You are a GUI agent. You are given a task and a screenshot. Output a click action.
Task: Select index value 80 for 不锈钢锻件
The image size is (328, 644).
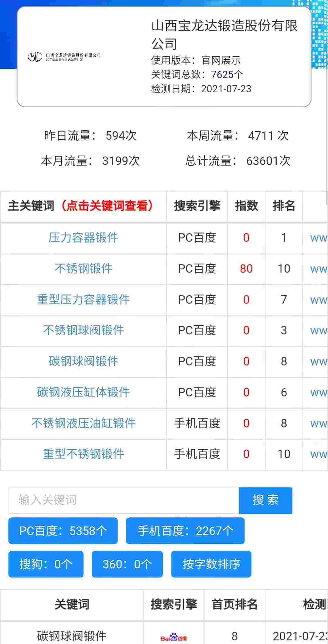tap(246, 269)
